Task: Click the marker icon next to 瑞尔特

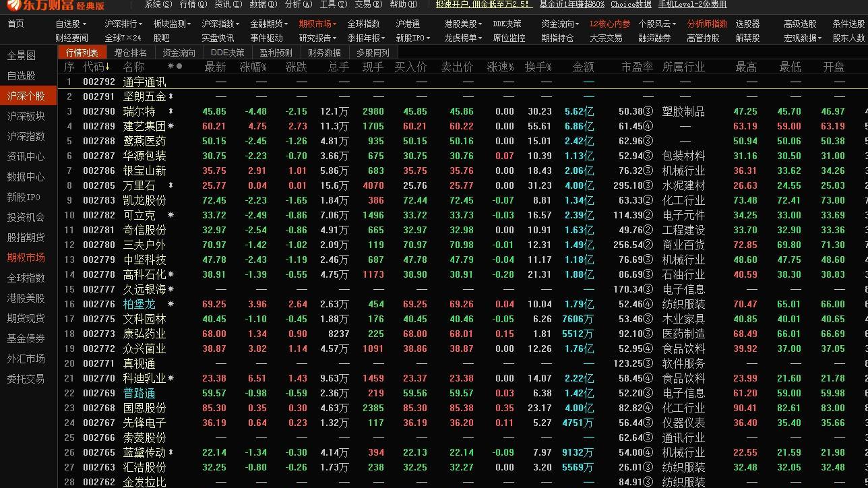Action: (x=170, y=111)
